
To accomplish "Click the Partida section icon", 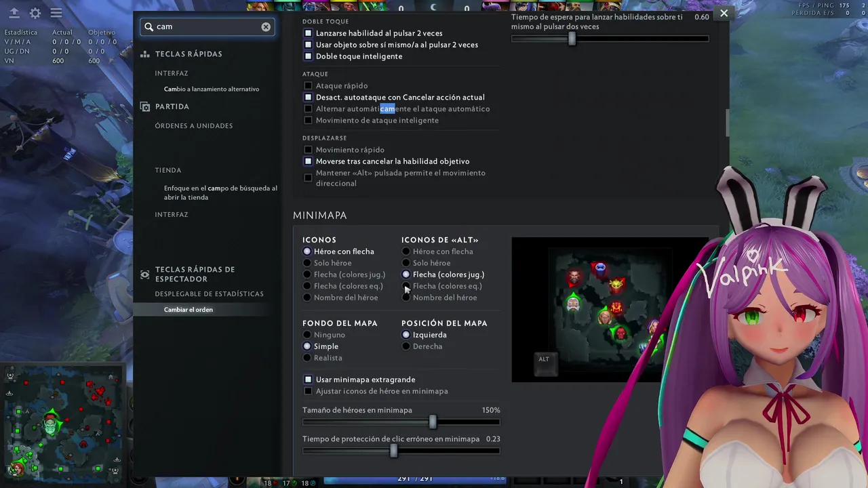I will (144, 106).
